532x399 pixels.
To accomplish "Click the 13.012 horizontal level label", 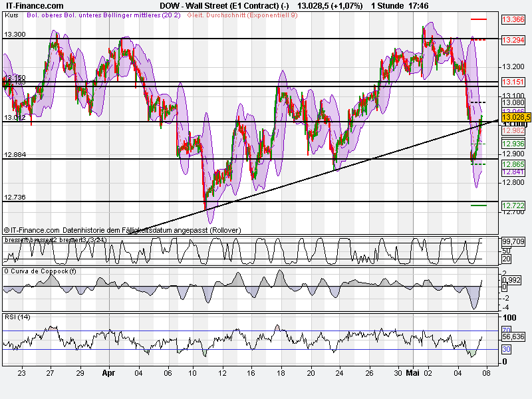I will pyautogui.click(x=15, y=118).
